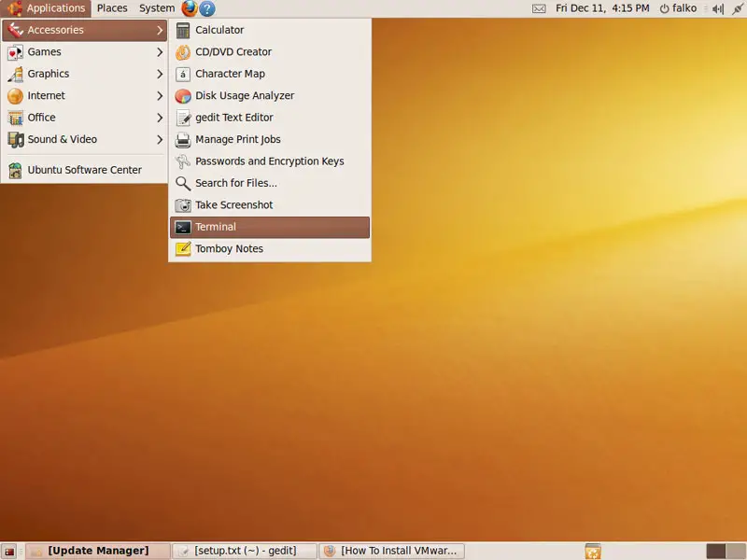
Task: Open Manage Print Jobs
Action: [x=270, y=139]
